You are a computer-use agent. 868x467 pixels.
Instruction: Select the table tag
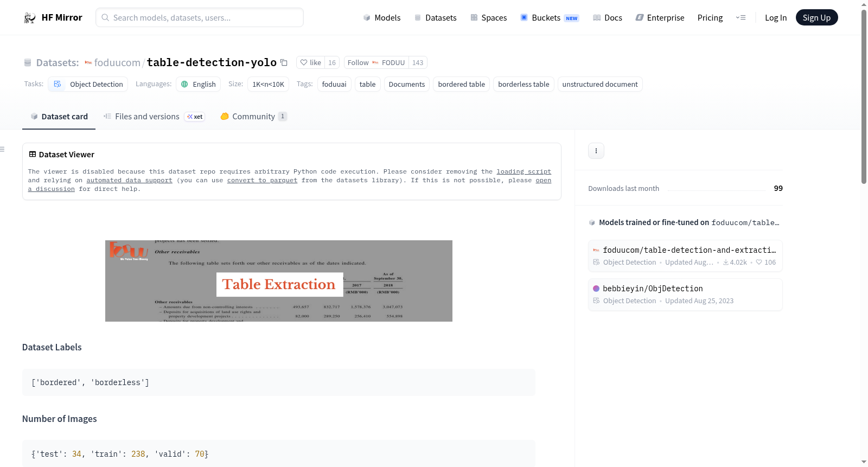pos(367,84)
